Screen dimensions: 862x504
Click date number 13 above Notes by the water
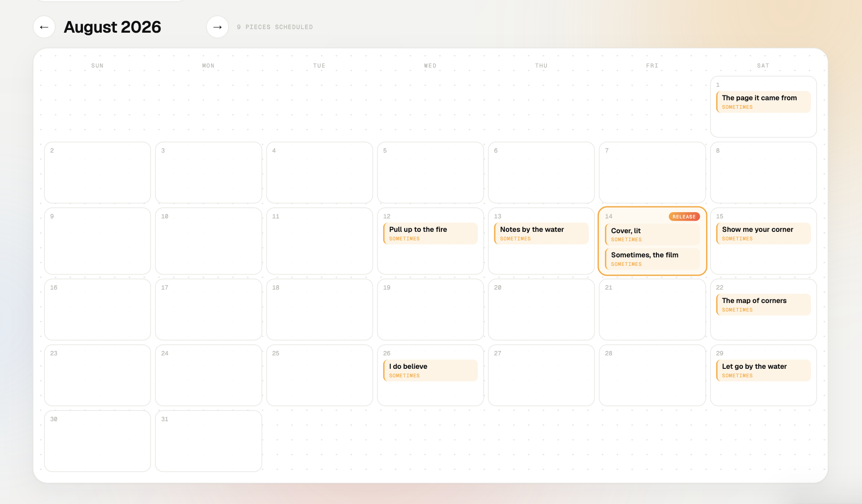point(498,216)
